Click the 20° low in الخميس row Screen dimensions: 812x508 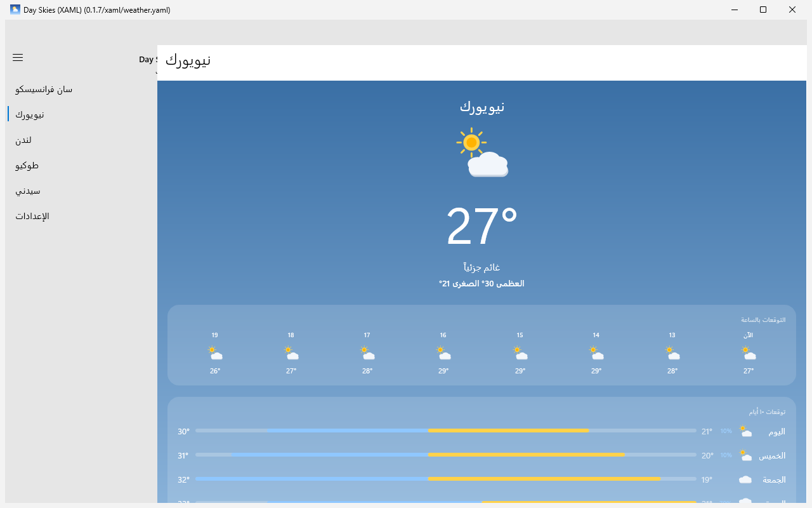coord(707,456)
